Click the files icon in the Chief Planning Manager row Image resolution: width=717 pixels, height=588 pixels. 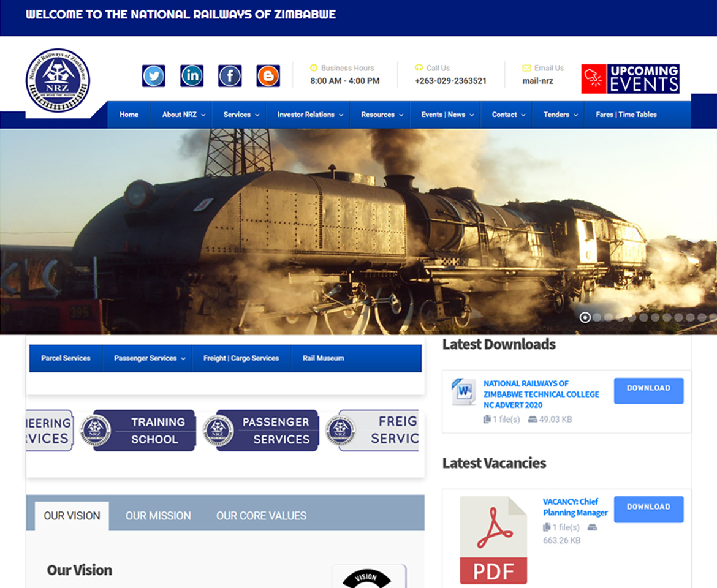coord(547,527)
